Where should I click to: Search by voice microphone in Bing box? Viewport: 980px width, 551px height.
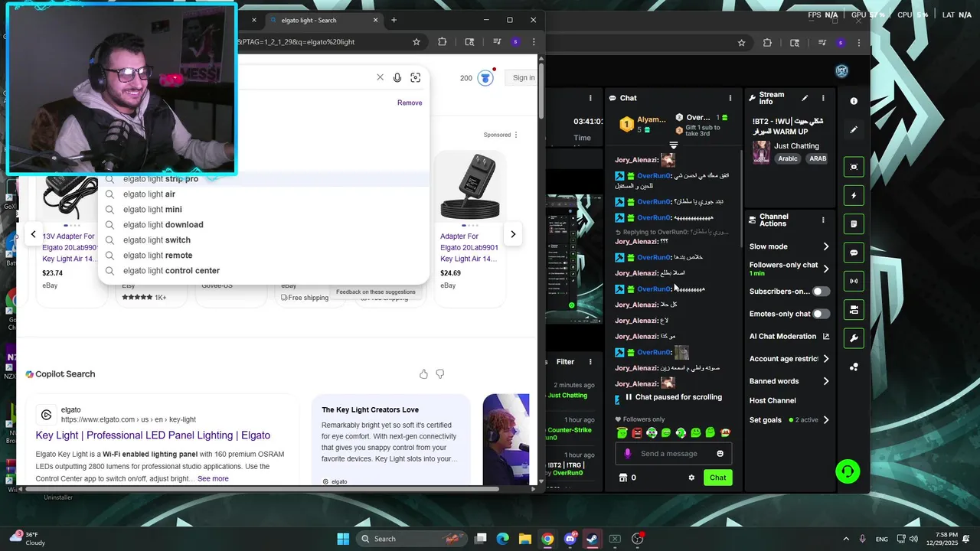[x=397, y=77]
